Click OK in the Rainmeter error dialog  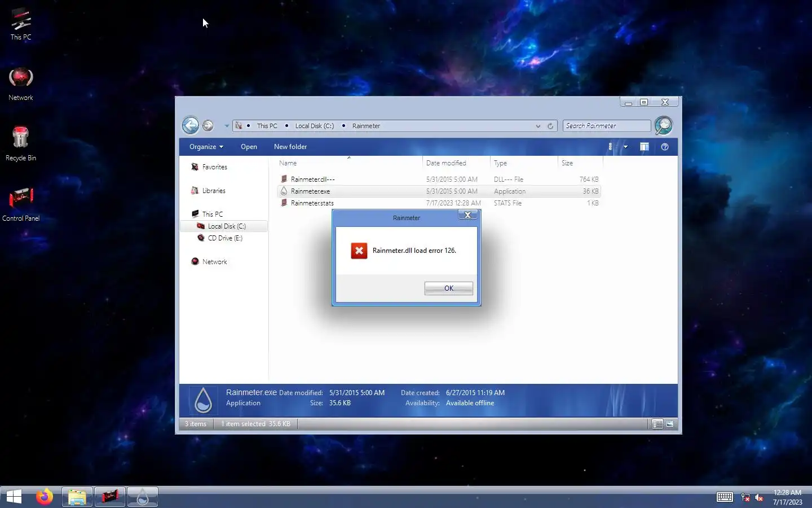pyautogui.click(x=448, y=288)
